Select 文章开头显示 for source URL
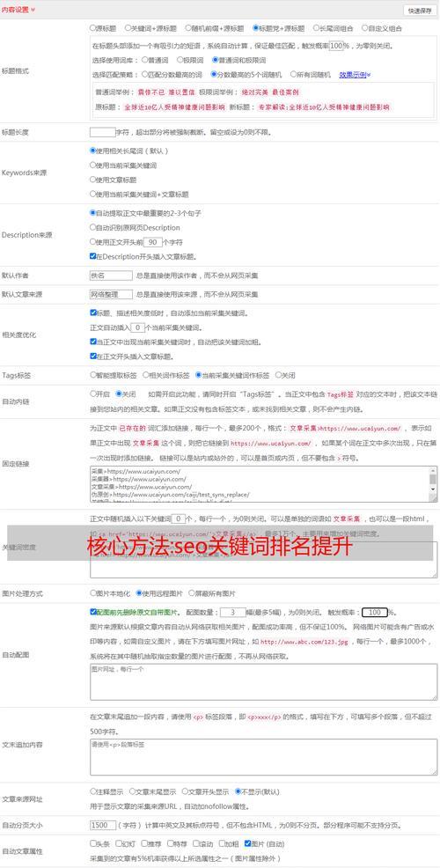The height and width of the screenshot is (868, 440). 184,791
